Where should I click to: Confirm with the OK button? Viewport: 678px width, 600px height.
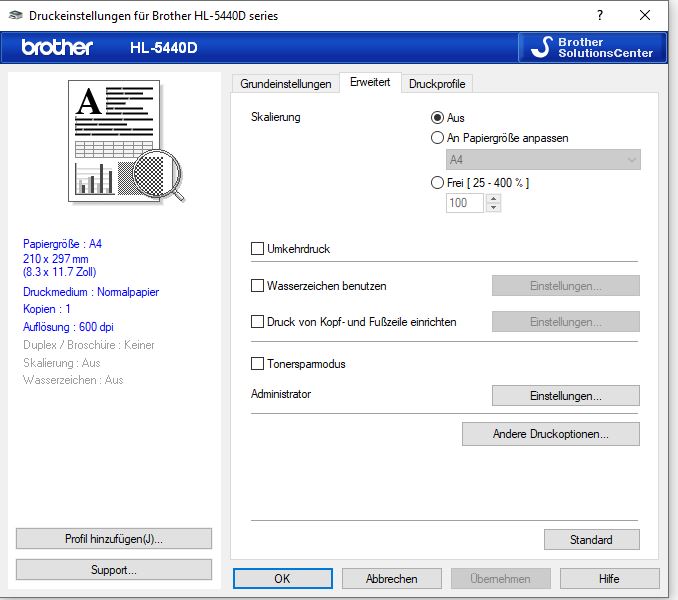(x=283, y=578)
